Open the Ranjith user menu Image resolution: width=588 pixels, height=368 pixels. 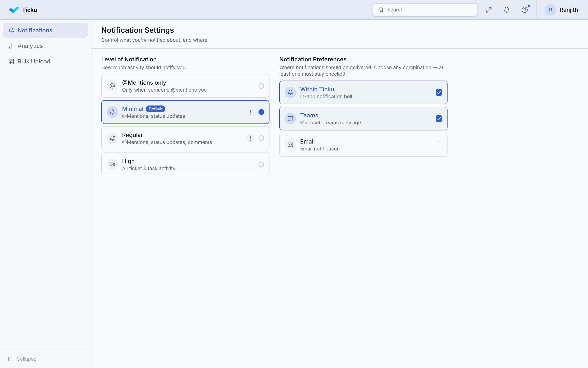tap(561, 10)
